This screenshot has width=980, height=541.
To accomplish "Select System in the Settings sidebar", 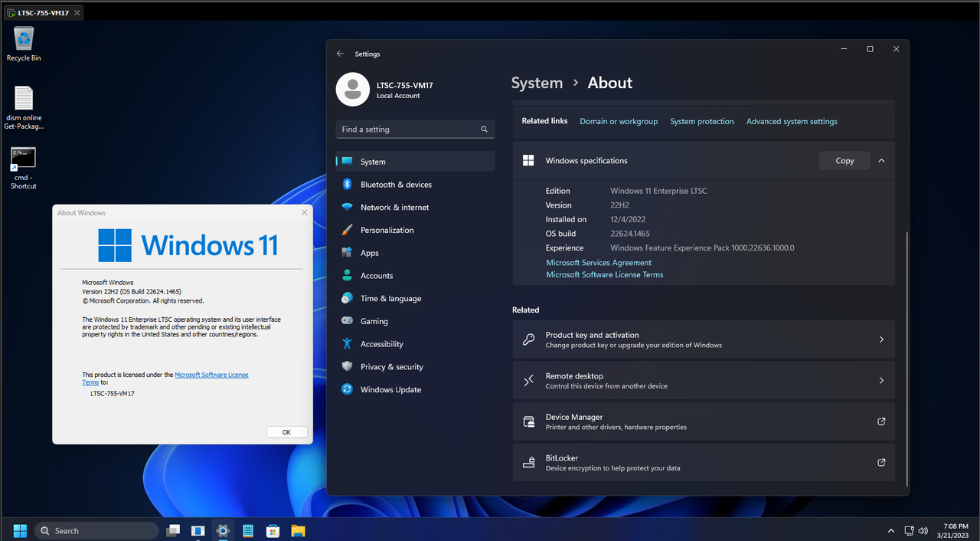I will point(415,162).
